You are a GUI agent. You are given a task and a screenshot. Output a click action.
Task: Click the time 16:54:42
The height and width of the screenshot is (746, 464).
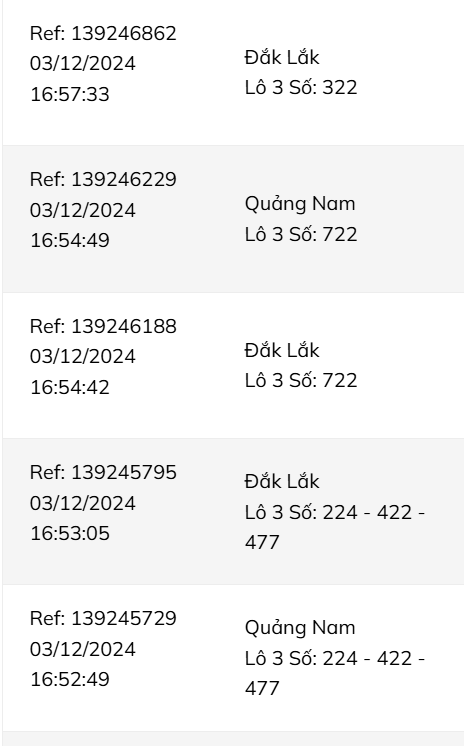70,387
